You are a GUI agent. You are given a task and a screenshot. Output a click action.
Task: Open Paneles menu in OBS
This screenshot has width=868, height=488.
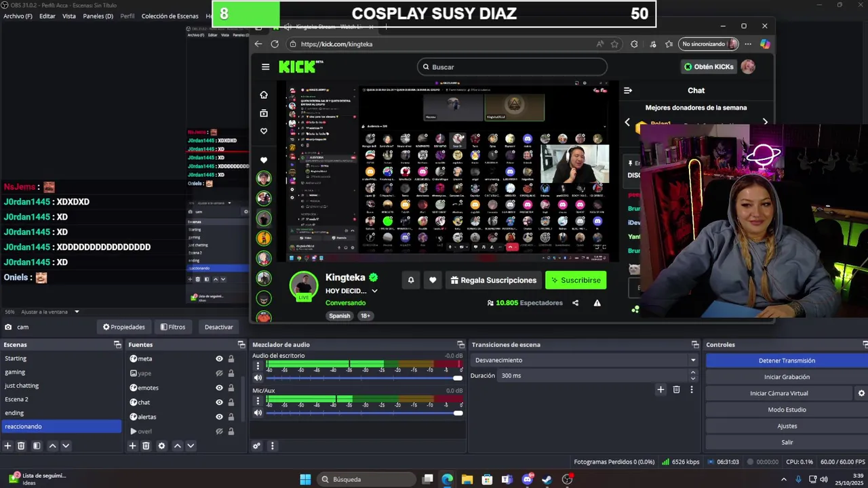tap(98, 16)
